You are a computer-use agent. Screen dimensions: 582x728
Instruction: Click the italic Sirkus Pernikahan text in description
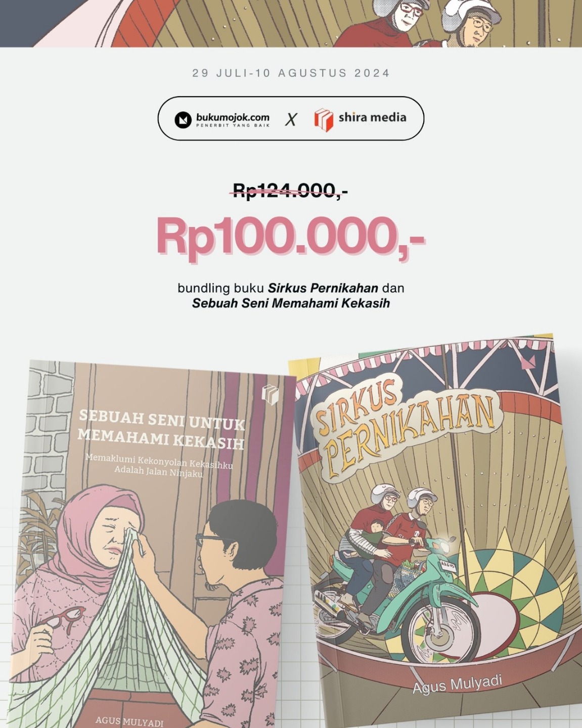pyautogui.click(x=323, y=288)
